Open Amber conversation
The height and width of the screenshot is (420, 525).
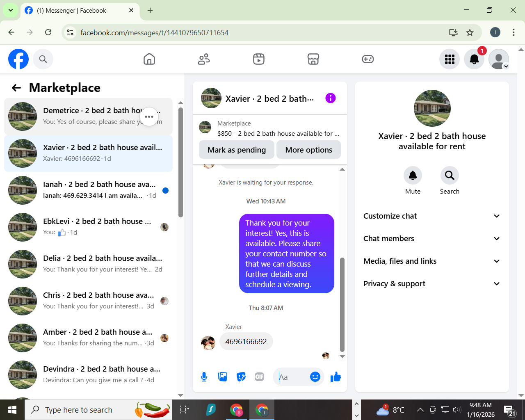[88, 338]
